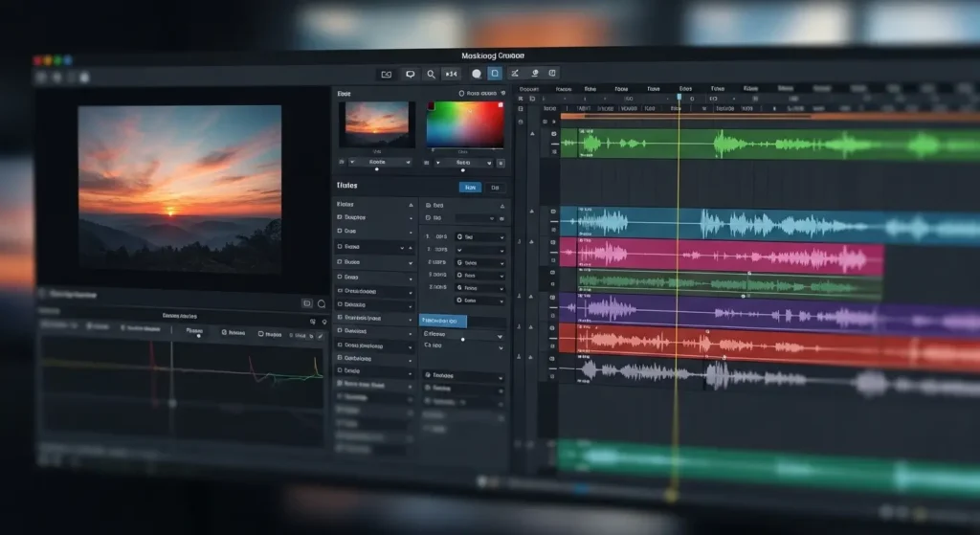This screenshot has width=980, height=535.
Task: Toggle the top header icon on pink track
Action: pyautogui.click(x=552, y=242)
